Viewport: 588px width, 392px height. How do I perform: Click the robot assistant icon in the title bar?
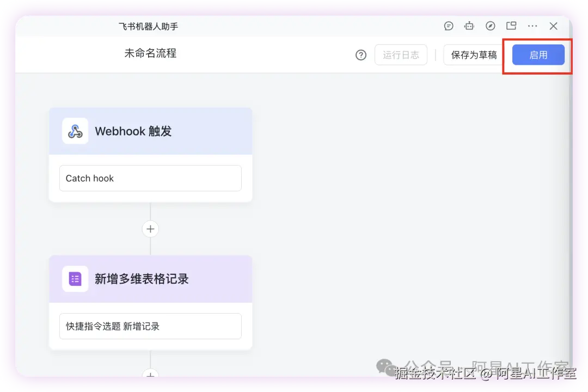(469, 26)
